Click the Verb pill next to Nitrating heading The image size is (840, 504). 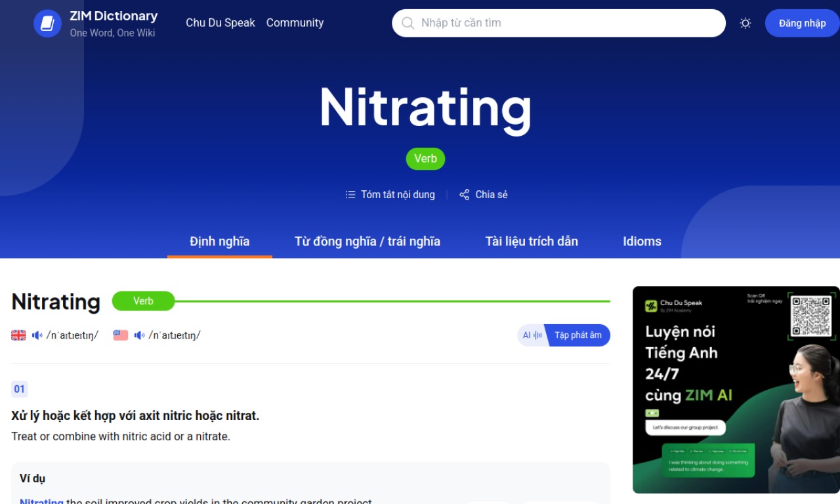(x=143, y=301)
